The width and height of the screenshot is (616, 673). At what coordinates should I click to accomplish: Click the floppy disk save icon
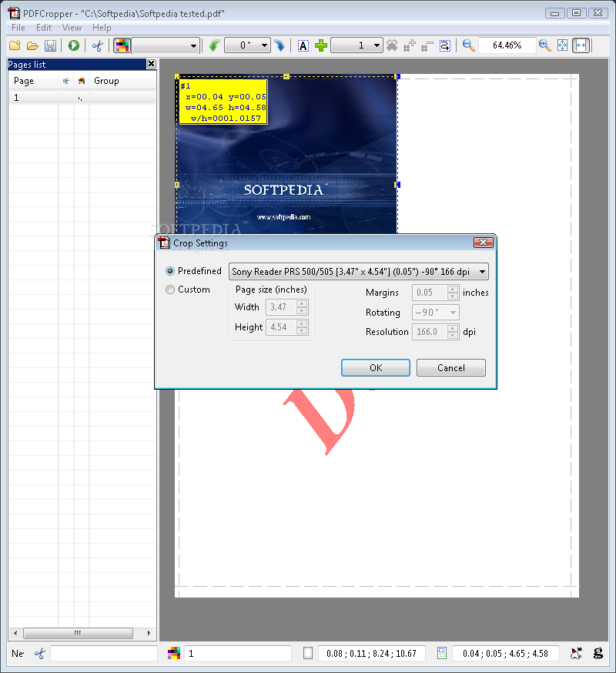coord(50,45)
